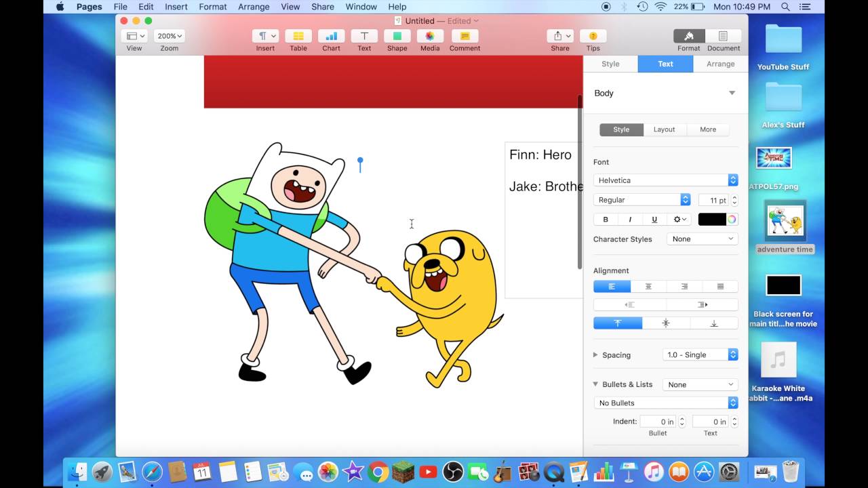Switch to the Arrange tab
The height and width of the screenshot is (488, 868).
tap(720, 64)
